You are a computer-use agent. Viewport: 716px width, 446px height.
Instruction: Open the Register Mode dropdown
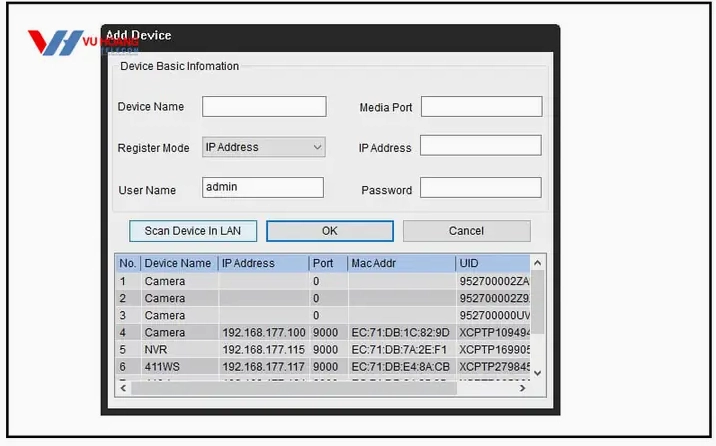[x=264, y=147]
